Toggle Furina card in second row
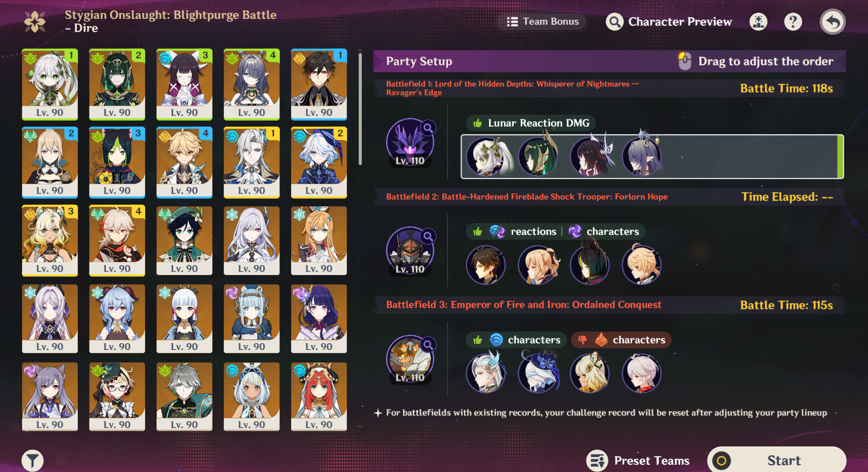This screenshot has height=472, width=868. (x=319, y=163)
